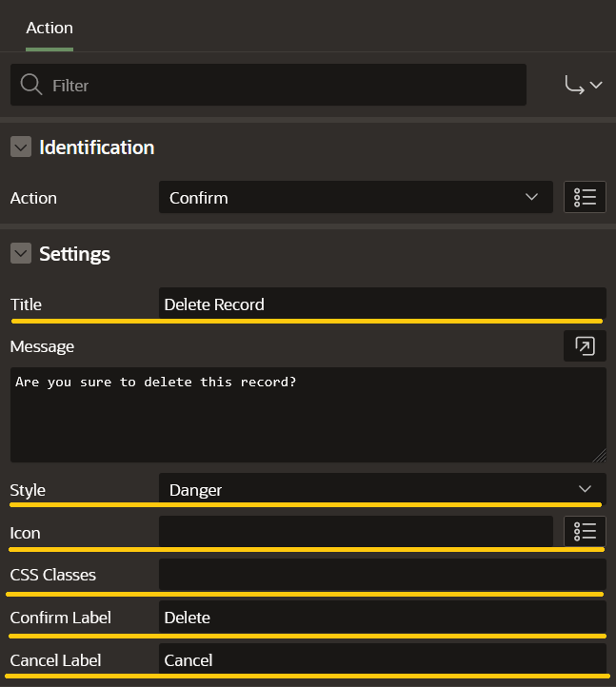Open the Message code editor expand icon

585,346
